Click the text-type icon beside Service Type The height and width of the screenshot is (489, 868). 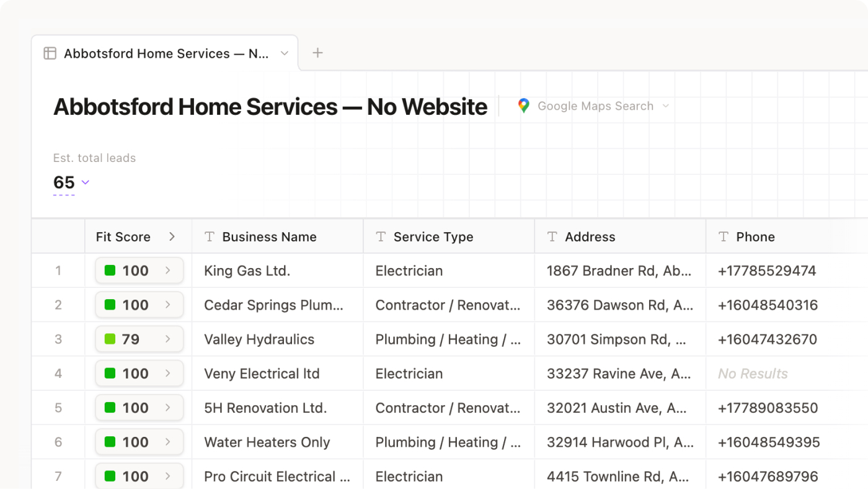[381, 236]
